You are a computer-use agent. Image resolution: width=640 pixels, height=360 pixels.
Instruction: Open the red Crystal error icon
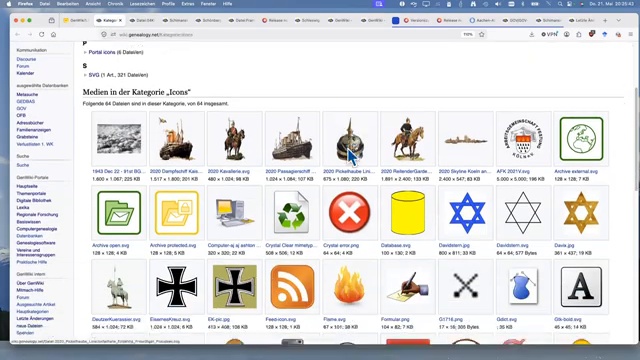point(350,213)
